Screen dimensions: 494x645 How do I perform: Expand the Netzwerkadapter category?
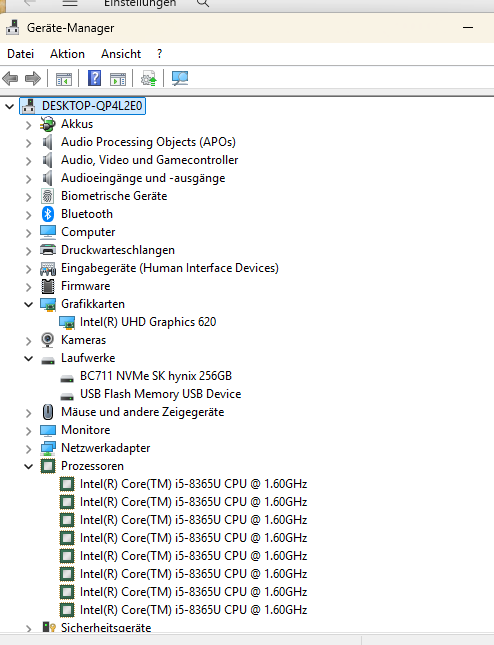(28, 449)
